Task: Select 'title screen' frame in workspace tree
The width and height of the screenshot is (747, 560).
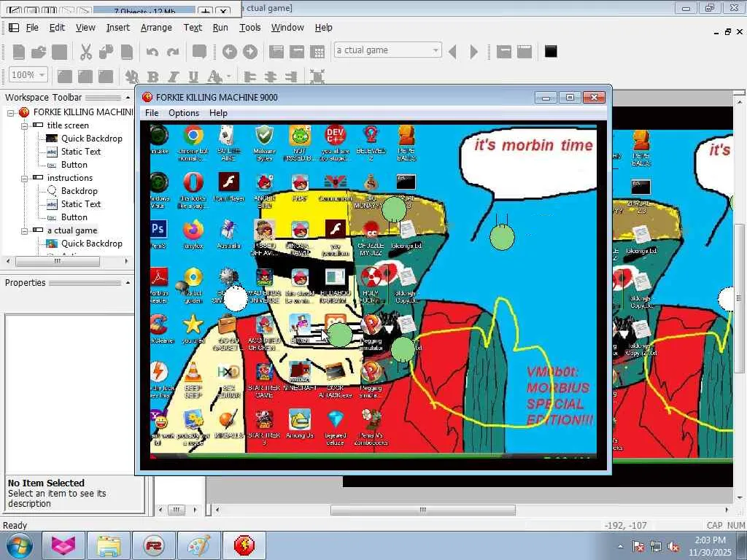Action: click(68, 125)
